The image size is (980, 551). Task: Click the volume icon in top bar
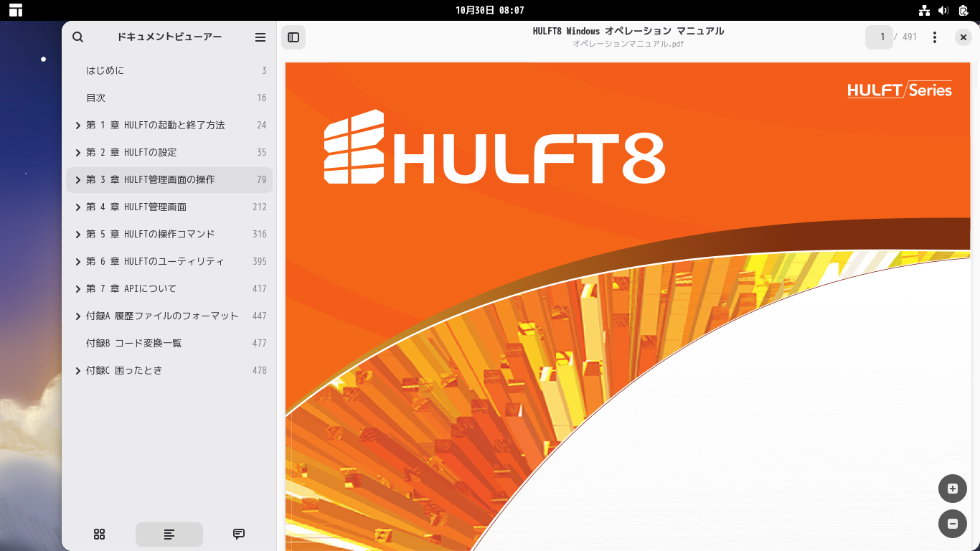tap(943, 10)
